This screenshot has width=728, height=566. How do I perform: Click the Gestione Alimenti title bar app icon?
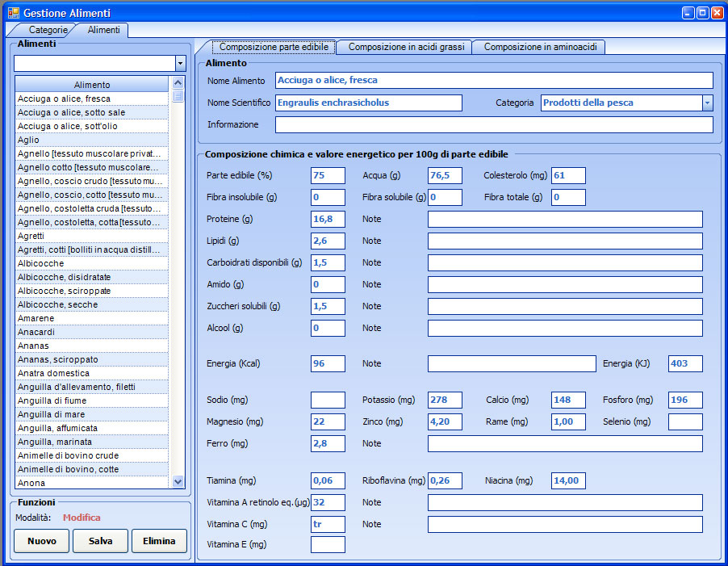(13, 13)
